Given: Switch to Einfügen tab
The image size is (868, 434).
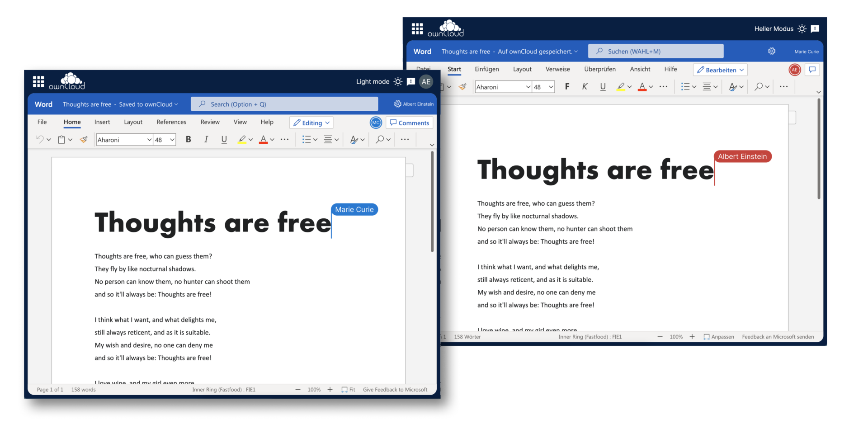Looking at the screenshot, I should 487,69.
